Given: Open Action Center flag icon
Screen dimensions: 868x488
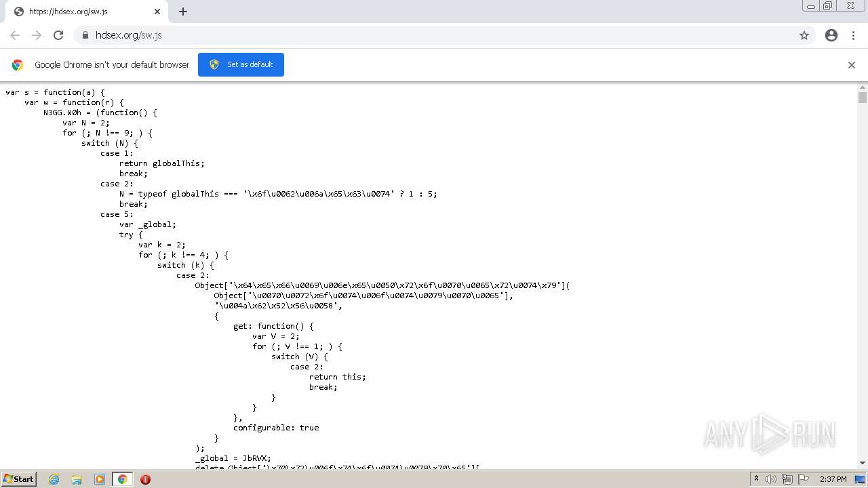Looking at the screenshot, I should [804, 479].
